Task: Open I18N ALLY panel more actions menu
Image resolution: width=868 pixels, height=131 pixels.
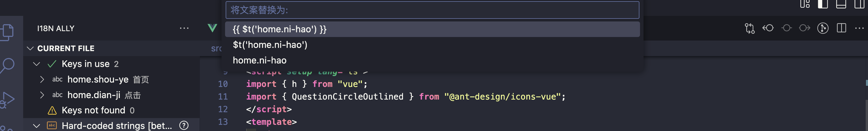Action: (184, 28)
